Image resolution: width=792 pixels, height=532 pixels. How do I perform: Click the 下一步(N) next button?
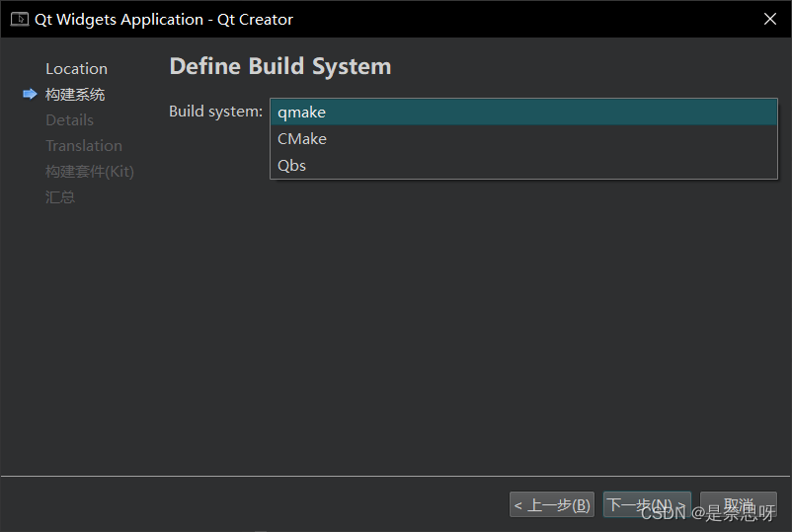[647, 504]
